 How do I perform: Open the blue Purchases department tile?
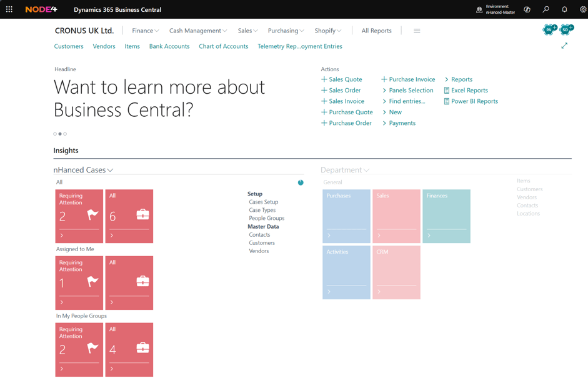tap(346, 216)
